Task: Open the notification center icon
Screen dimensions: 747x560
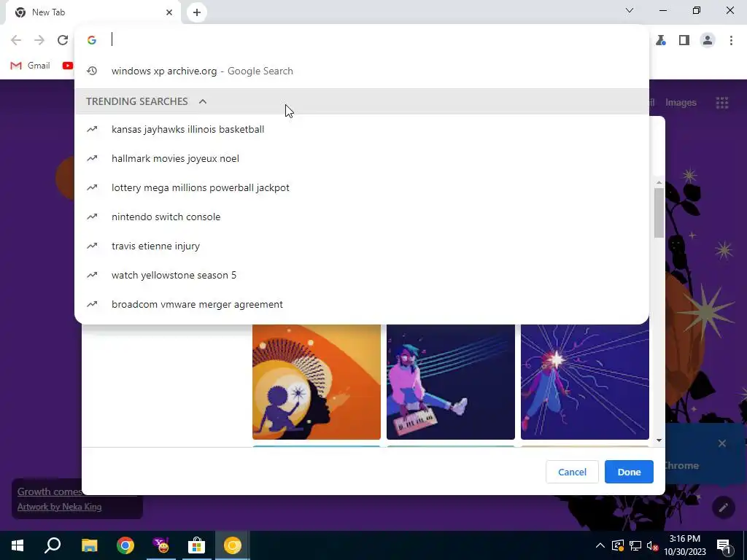Action: pos(724,545)
